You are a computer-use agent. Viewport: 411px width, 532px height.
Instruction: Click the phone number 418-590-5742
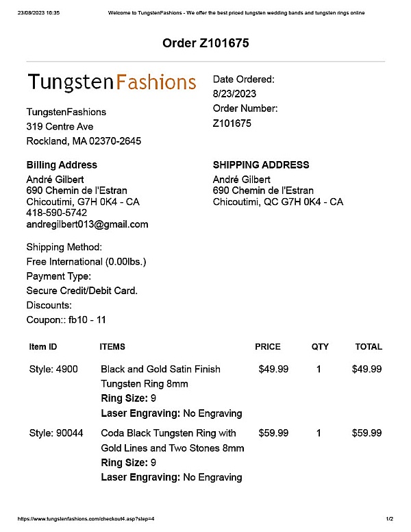click(57, 213)
